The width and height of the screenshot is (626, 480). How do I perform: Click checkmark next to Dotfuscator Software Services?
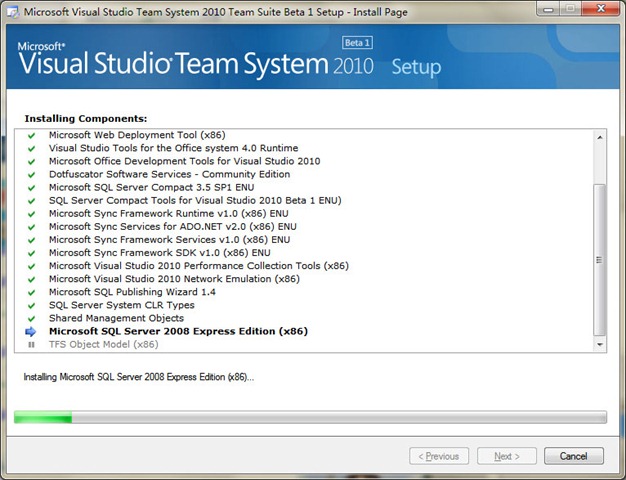coord(31,175)
